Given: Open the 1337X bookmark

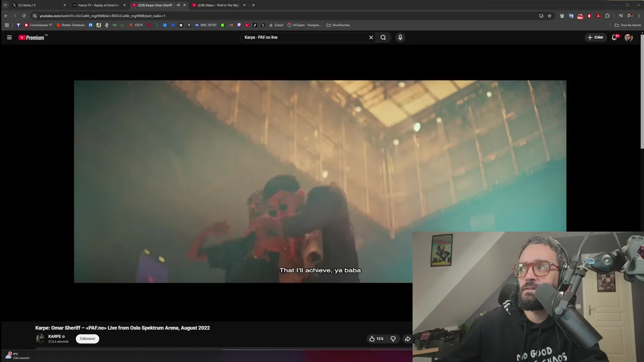Looking at the screenshot, I should (x=136, y=25).
